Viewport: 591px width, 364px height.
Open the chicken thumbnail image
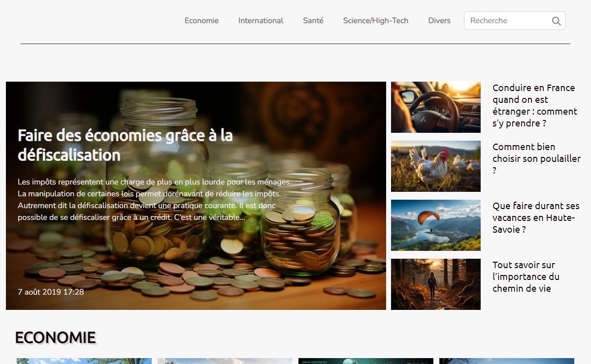(436, 166)
